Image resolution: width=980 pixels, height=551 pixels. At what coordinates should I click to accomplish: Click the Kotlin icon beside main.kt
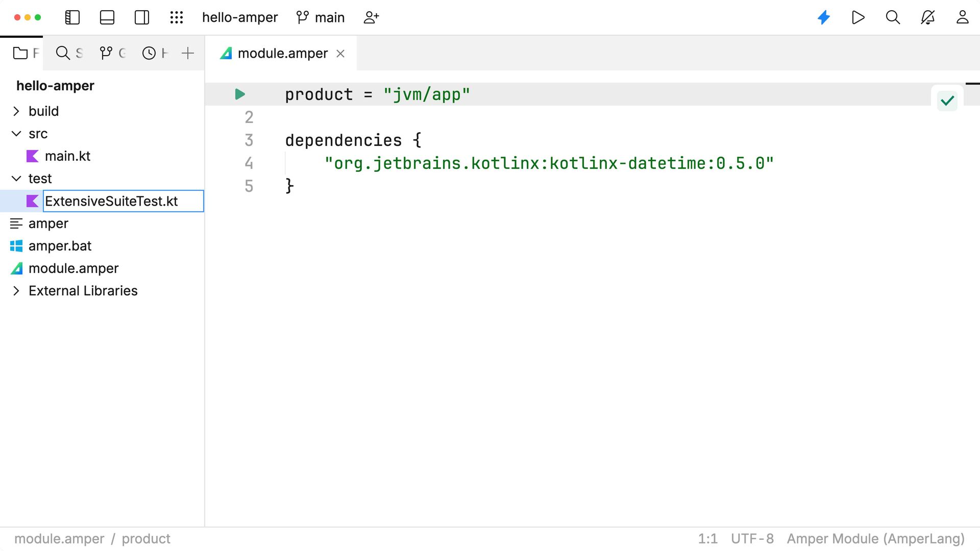(33, 156)
